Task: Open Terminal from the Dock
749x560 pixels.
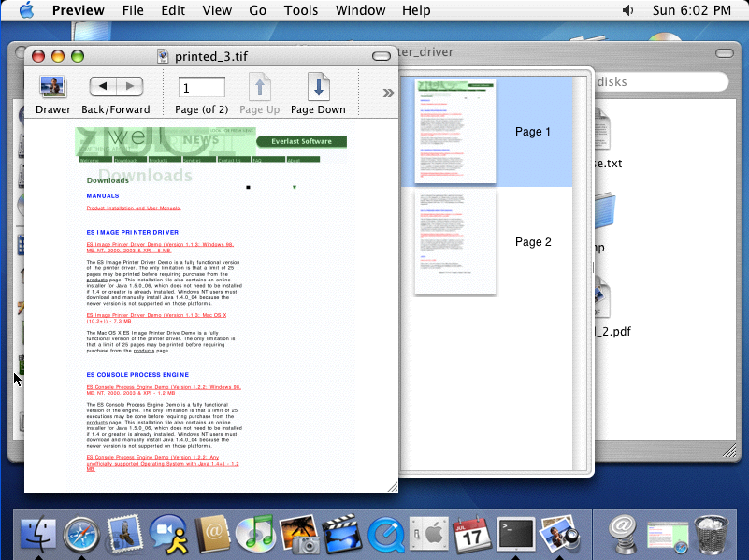Action: click(x=515, y=535)
